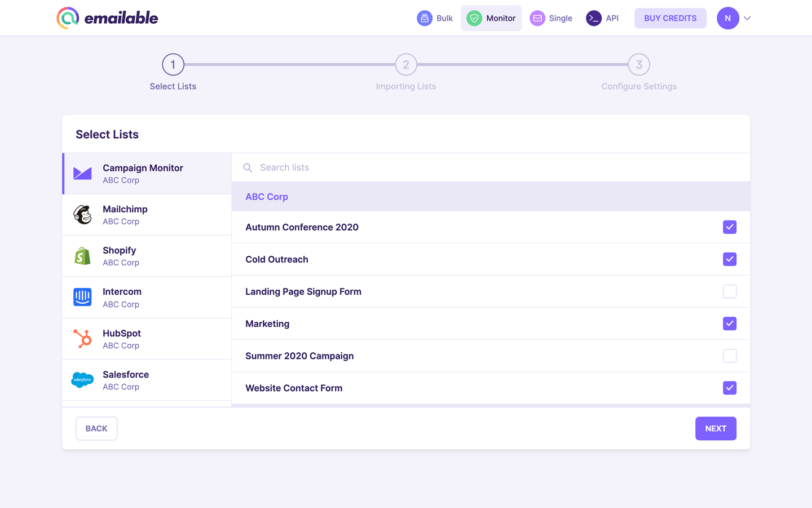Click the BUY CREDITS button
This screenshot has width=812, height=508.
pyautogui.click(x=670, y=18)
